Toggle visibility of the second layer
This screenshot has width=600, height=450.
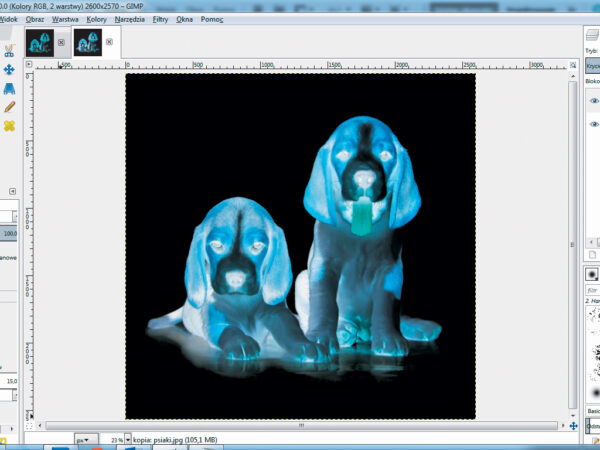[594, 124]
